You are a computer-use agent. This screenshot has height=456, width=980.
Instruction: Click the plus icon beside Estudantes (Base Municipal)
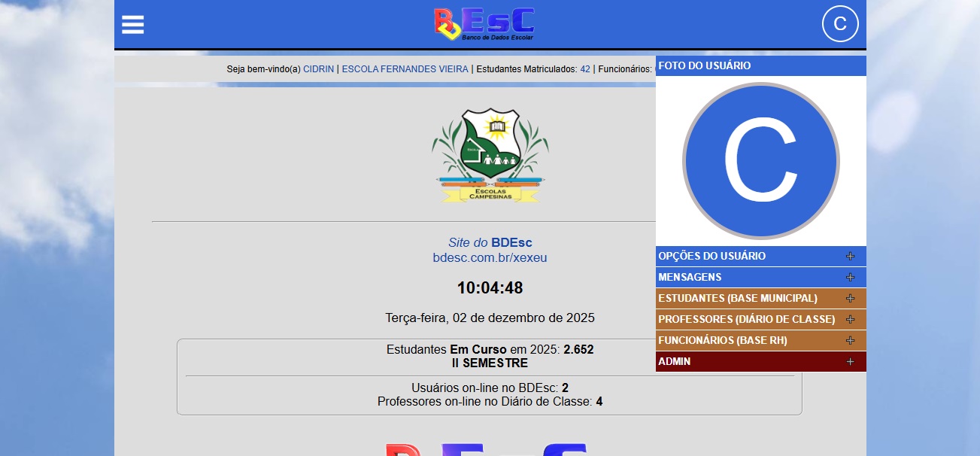click(850, 299)
